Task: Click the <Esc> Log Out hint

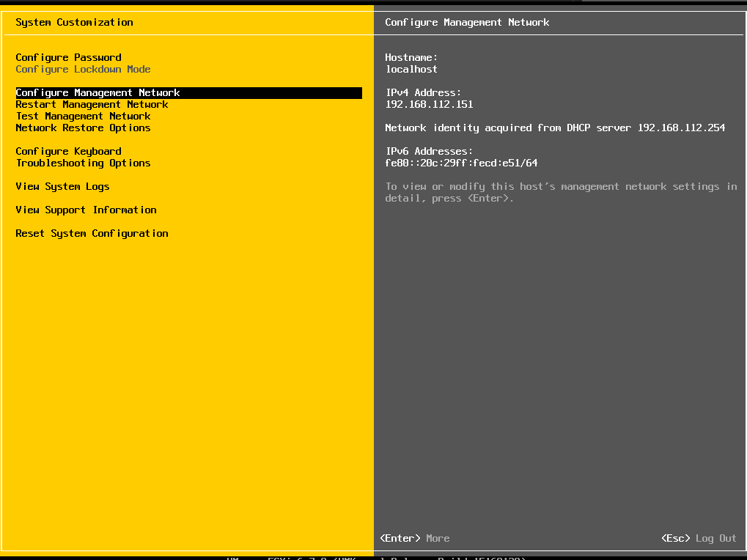Action: tap(699, 539)
